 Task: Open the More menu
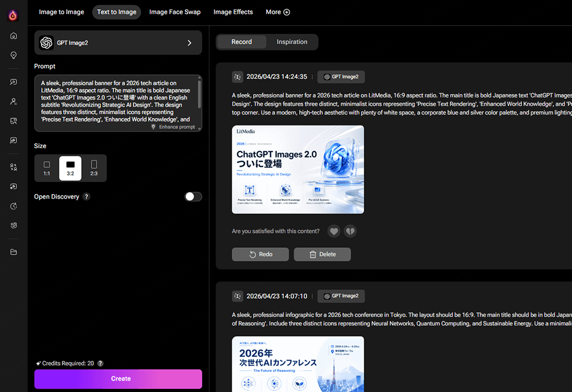[277, 12]
